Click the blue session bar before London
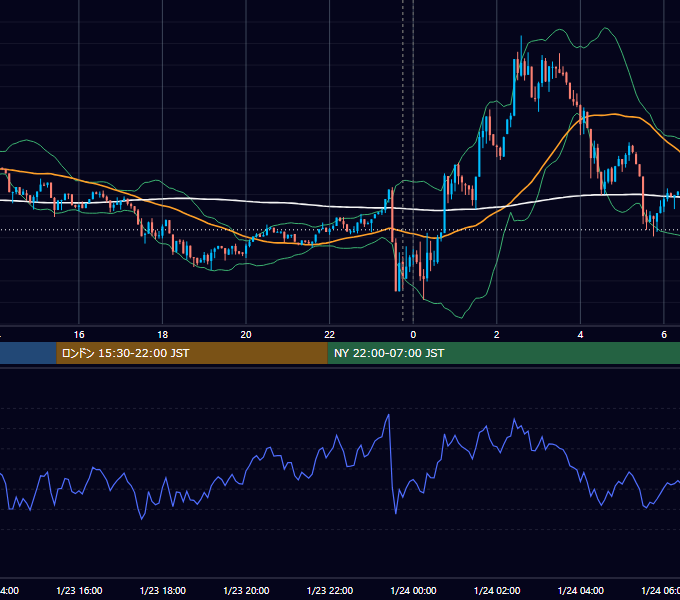 tap(28, 353)
